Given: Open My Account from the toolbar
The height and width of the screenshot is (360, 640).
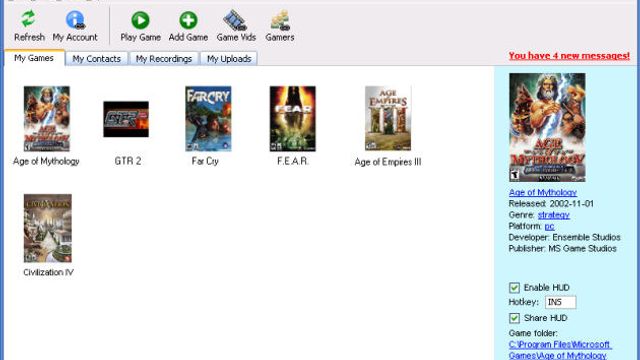Looking at the screenshot, I should click(x=75, y=20).
